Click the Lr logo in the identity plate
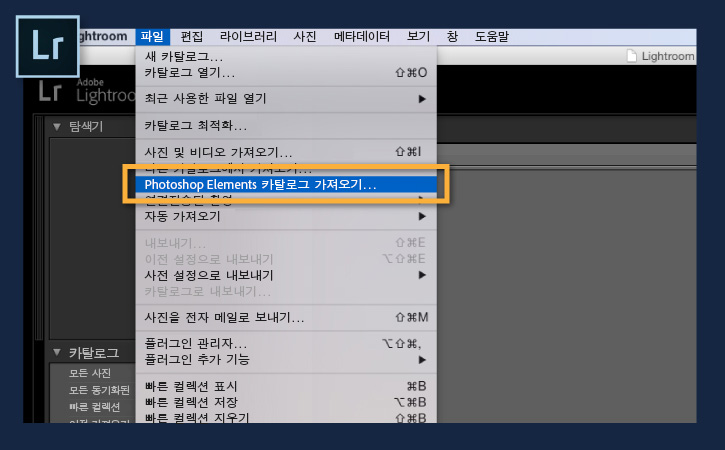Image resolution: width=725 pixels, height=450 pixels. click(49, 91)
